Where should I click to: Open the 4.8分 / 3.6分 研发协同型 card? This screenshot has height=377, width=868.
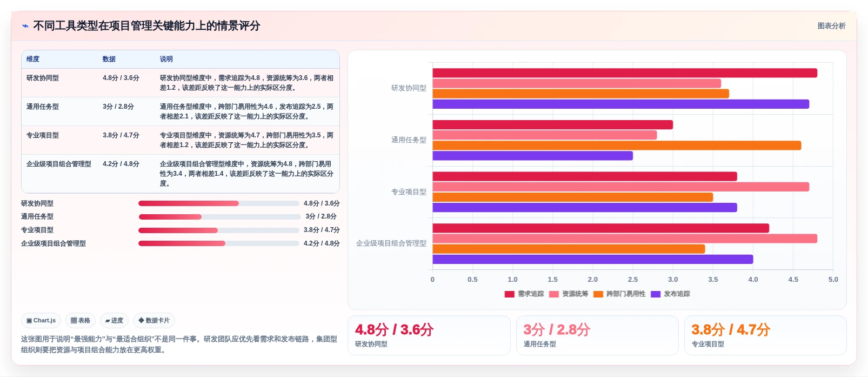pyautogui.click(x=429, y=335)
